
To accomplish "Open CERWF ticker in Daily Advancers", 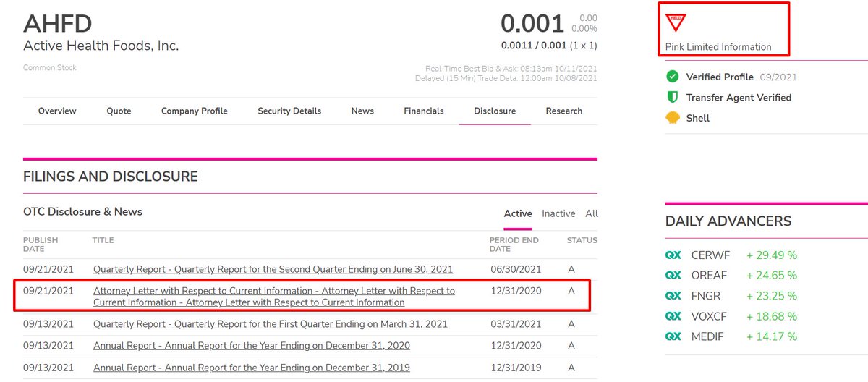I will point(710,255).
